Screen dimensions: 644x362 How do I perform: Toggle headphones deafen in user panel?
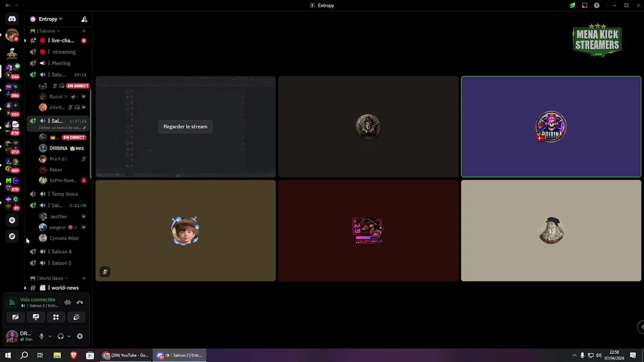click(61, 336)
